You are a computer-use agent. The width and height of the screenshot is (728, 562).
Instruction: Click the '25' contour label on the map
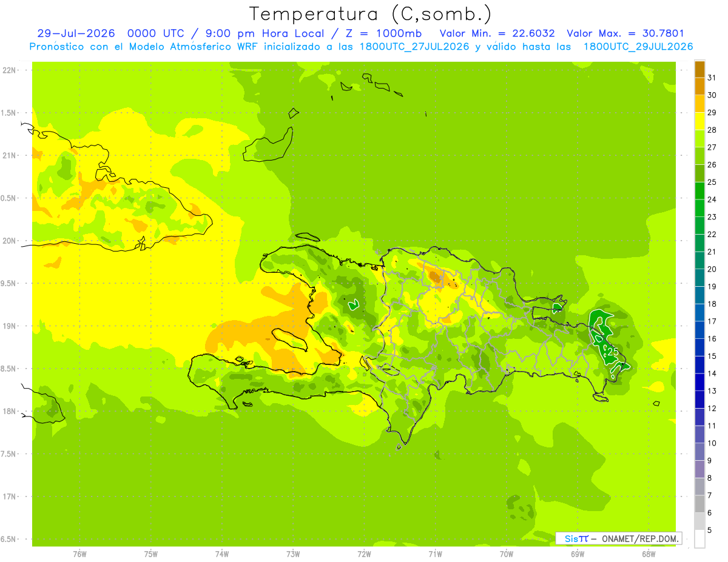pos(613,352)
